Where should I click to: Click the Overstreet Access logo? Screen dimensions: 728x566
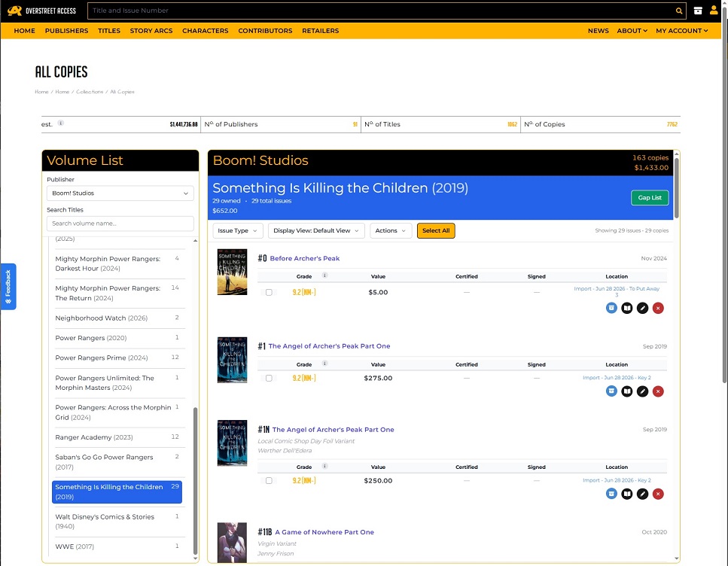41,11
